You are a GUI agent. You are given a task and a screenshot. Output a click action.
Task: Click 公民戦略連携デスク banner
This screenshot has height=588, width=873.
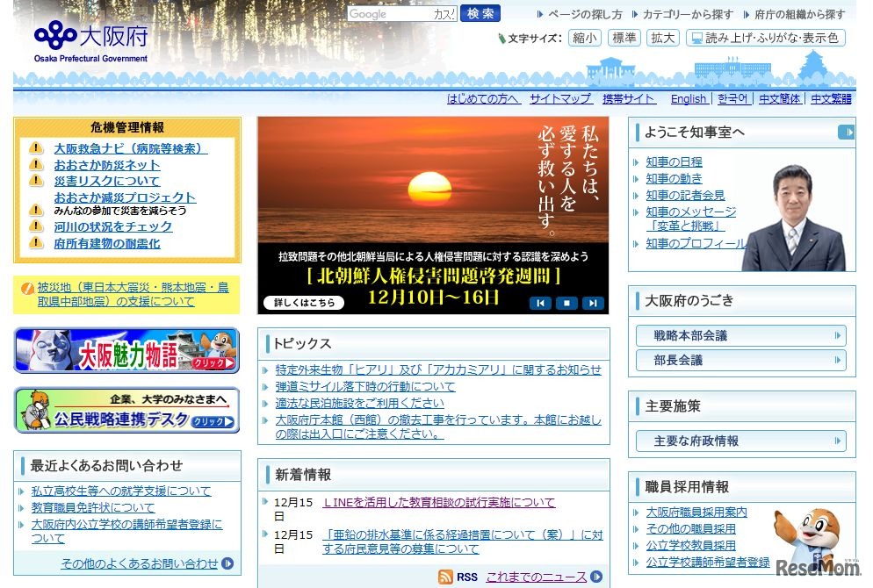click(126, 411)
